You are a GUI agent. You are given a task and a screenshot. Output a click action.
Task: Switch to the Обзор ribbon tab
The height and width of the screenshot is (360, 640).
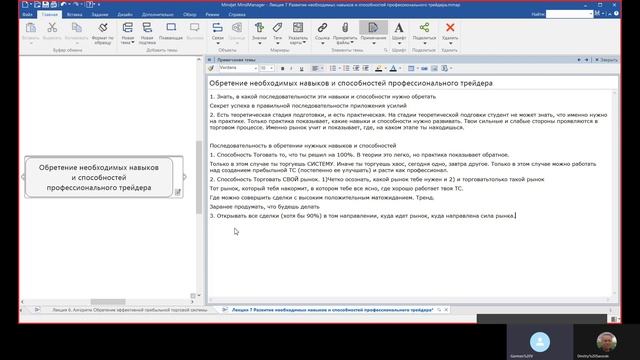tap(190, 14)
